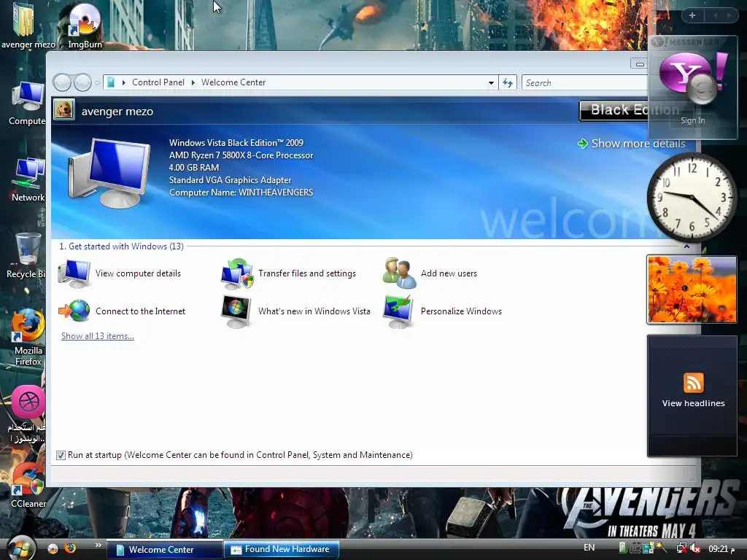Click the RSS icon in the headlines gadget
The height and width of the screenshot is (560, 747).
[x=693, y=382]
